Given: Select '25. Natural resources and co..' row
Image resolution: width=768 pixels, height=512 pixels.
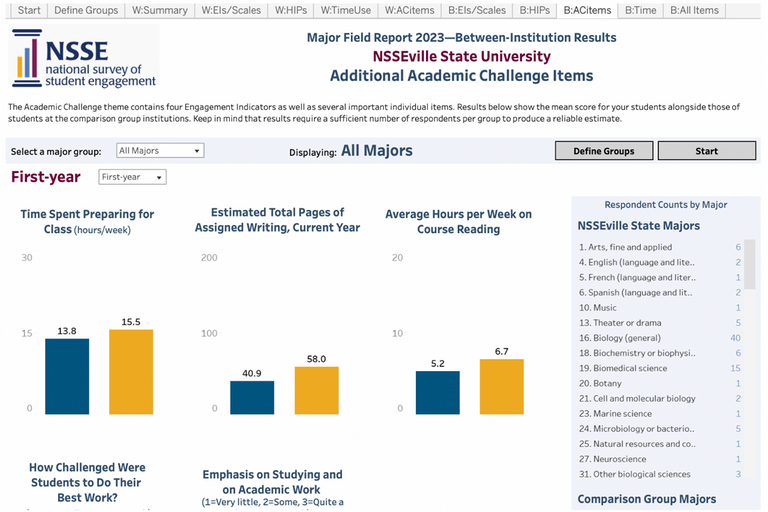Looking at the screenshot, I should pos(659,444).
